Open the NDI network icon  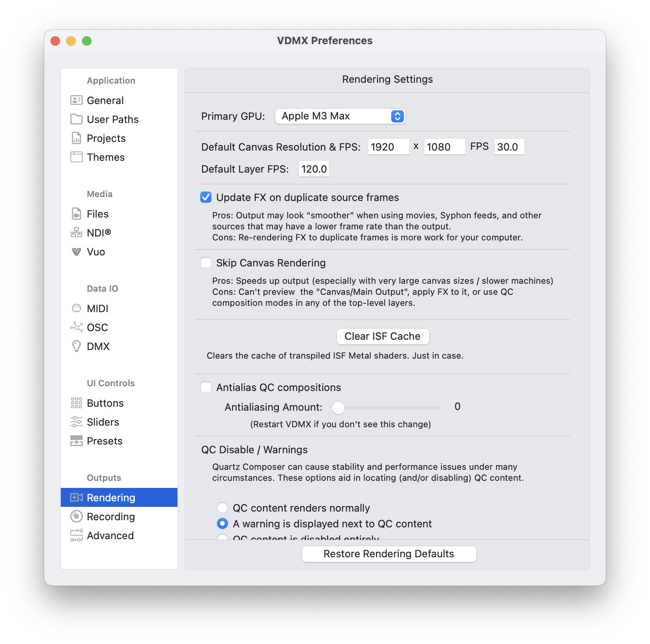76,233
